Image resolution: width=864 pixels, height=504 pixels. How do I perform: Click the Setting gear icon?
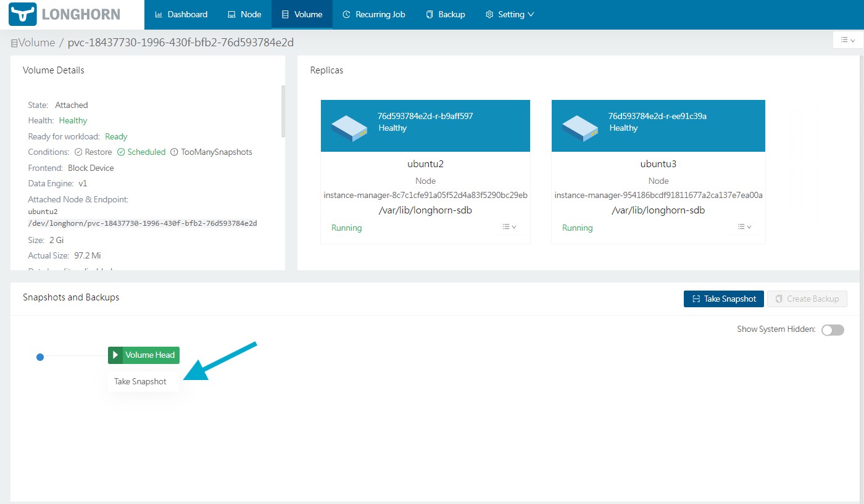click(490, 14)
